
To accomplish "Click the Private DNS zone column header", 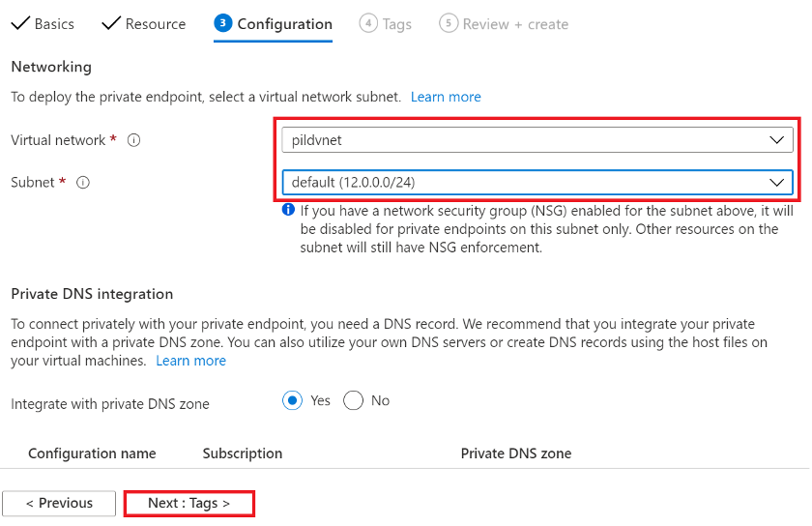I will pyautogui.click(x=515, y=453).
